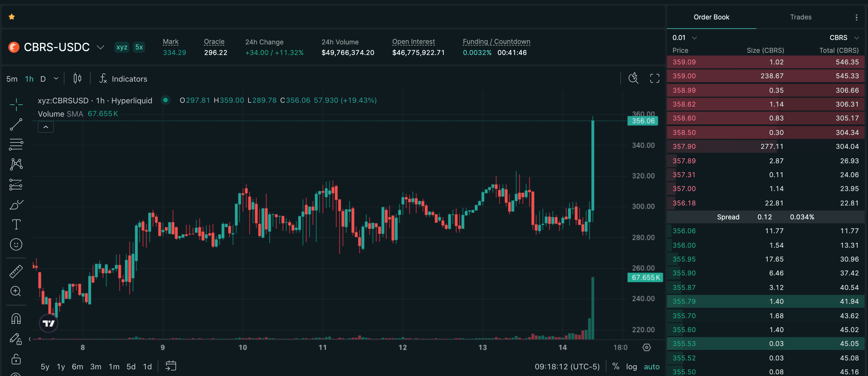
Task: Select the text annotation tool
Action: [x=16, y=224]
